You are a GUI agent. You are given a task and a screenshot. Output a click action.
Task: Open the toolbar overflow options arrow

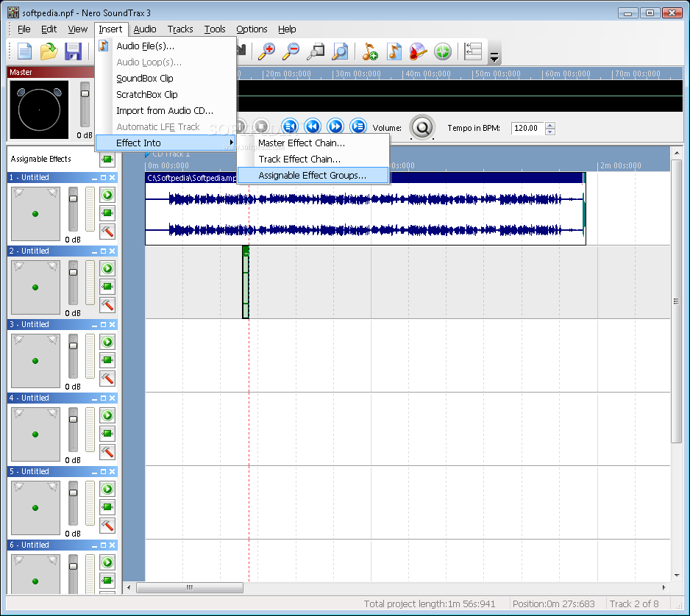[x=494, y=57]
